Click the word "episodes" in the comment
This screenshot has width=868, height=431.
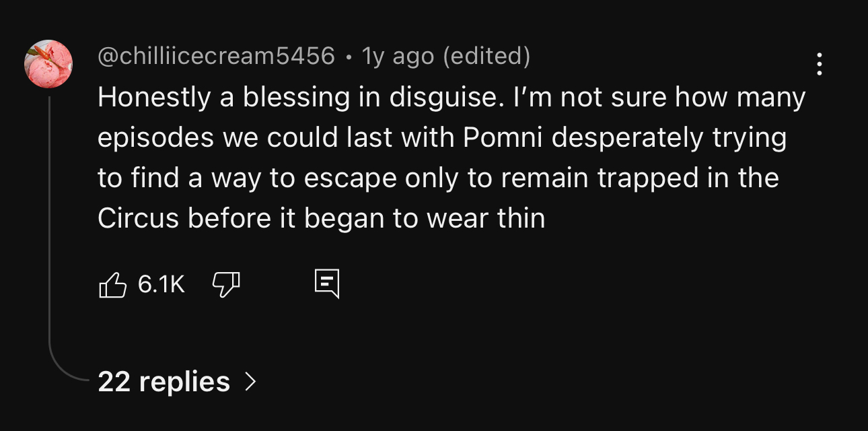pos(153,138)
